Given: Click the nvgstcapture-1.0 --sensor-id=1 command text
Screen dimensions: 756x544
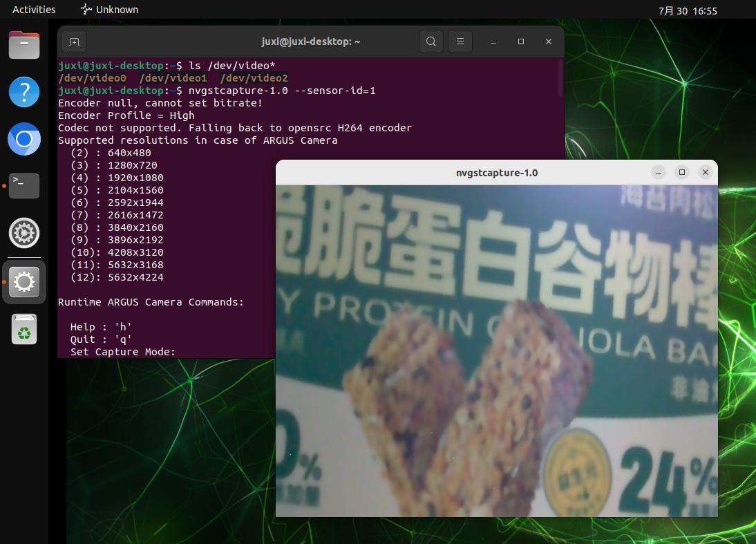Looking at the screenshot, I should (282, 91).
